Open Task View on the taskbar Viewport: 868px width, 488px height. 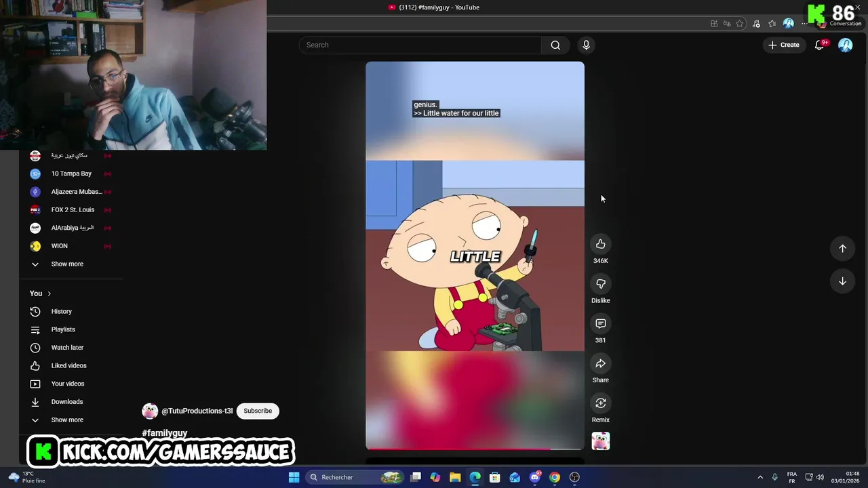tap(416, 477)
